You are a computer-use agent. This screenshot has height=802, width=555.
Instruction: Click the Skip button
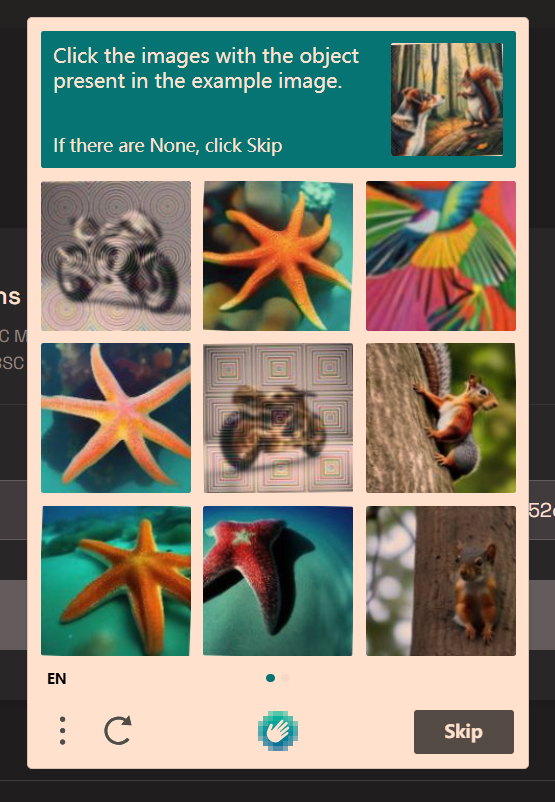(463, 731)
